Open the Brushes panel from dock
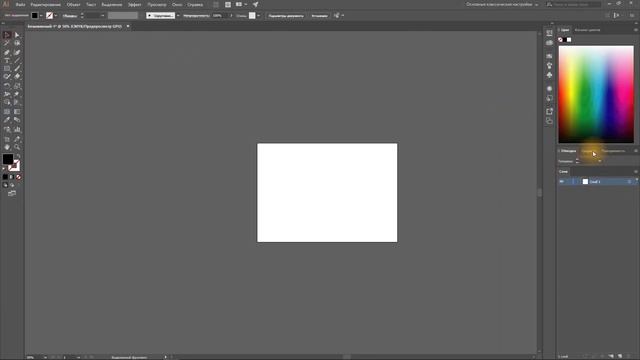640x360 pixels. click(x=549, y=65)
